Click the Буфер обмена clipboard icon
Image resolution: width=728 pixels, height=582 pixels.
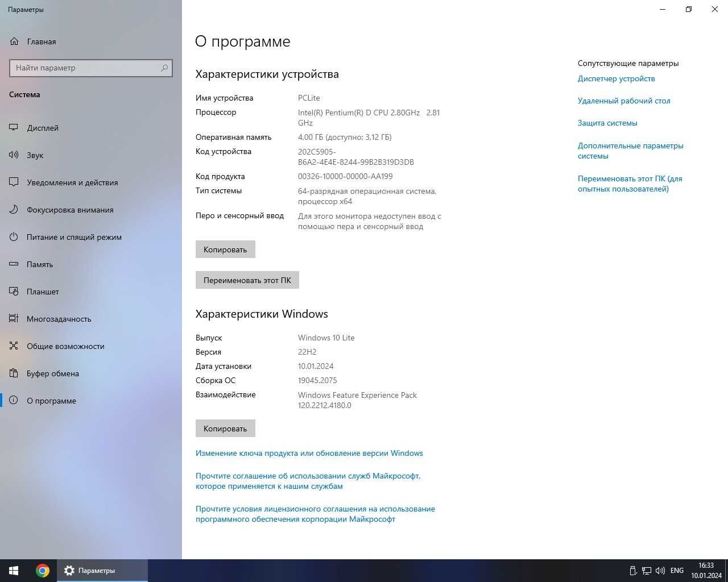(14, 373)
